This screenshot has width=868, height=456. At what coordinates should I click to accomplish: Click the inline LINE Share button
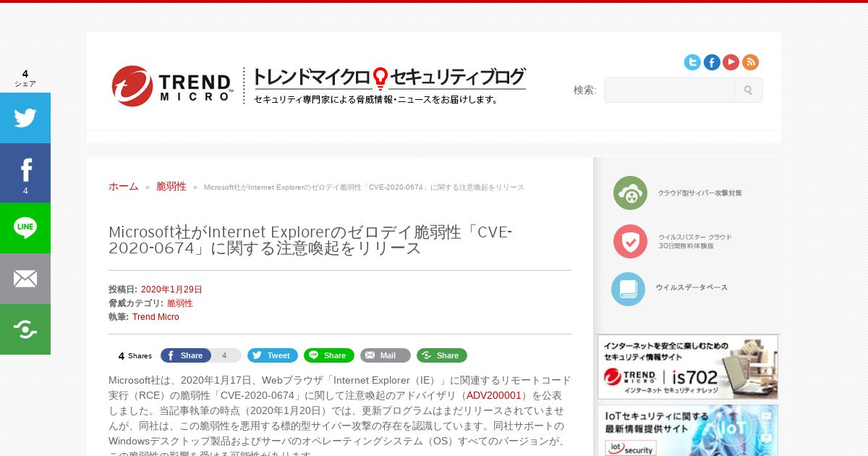pyautogui.click(x=329, y=355)
